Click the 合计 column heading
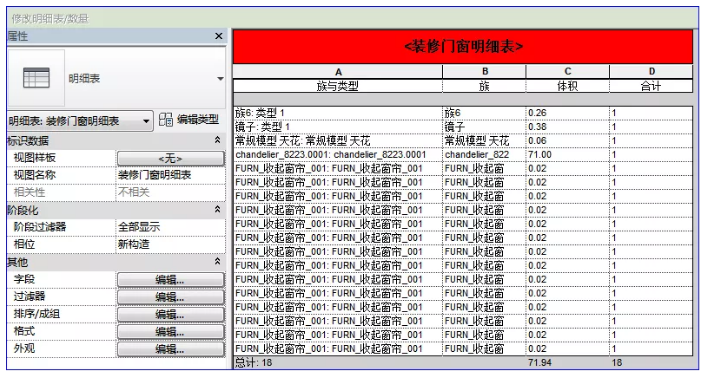The height and width of the screenshot is (376, 709). 651,86
